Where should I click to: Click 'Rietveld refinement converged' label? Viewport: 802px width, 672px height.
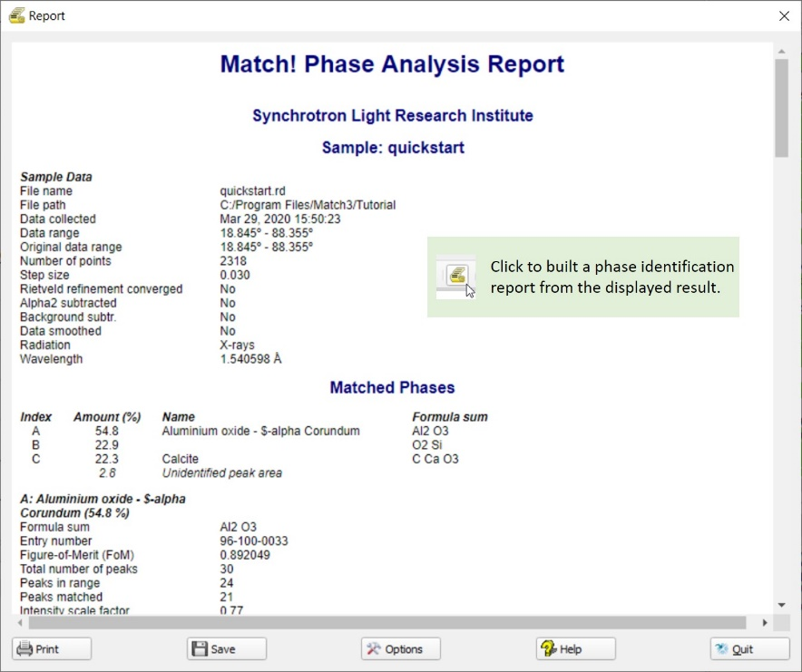coord(102,289)
